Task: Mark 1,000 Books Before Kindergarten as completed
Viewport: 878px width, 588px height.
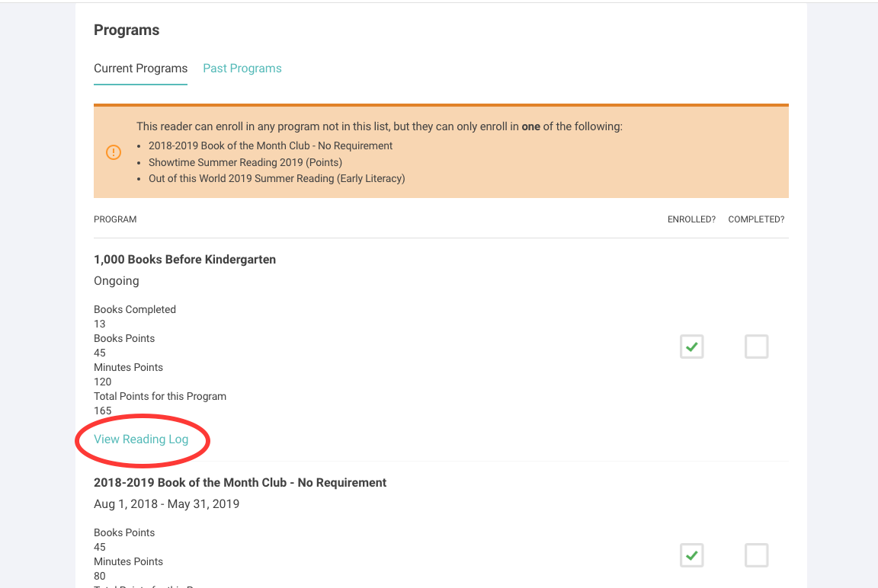Action: (x=757, y=347)
